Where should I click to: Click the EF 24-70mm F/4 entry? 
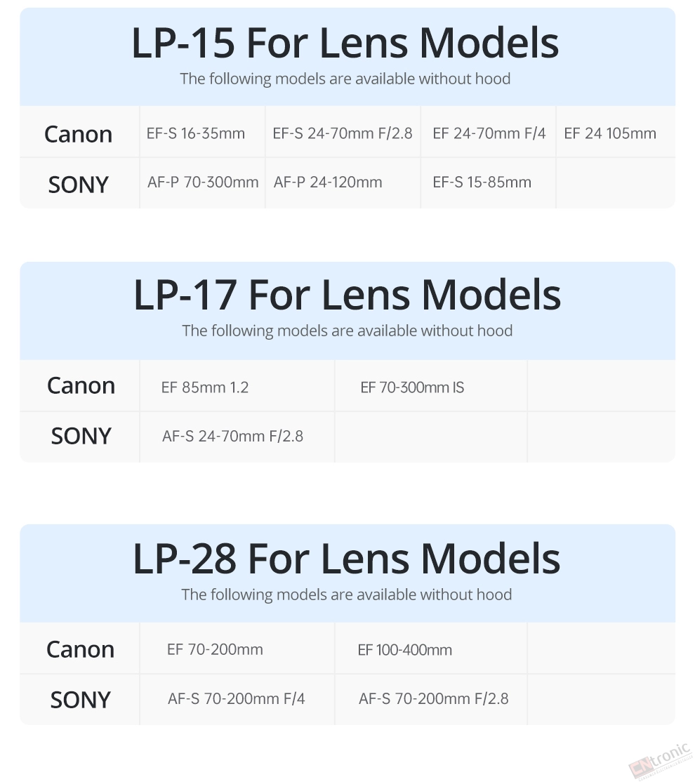coord(489,133)
